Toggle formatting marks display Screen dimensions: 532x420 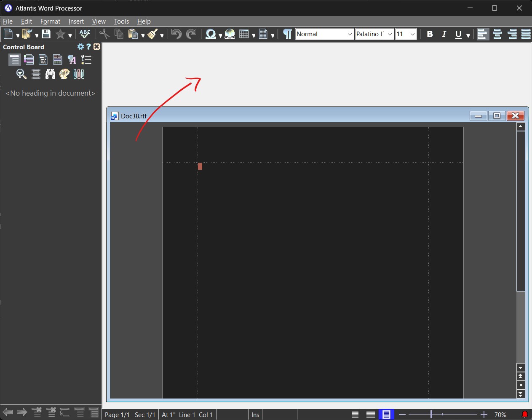pos(287,35)
